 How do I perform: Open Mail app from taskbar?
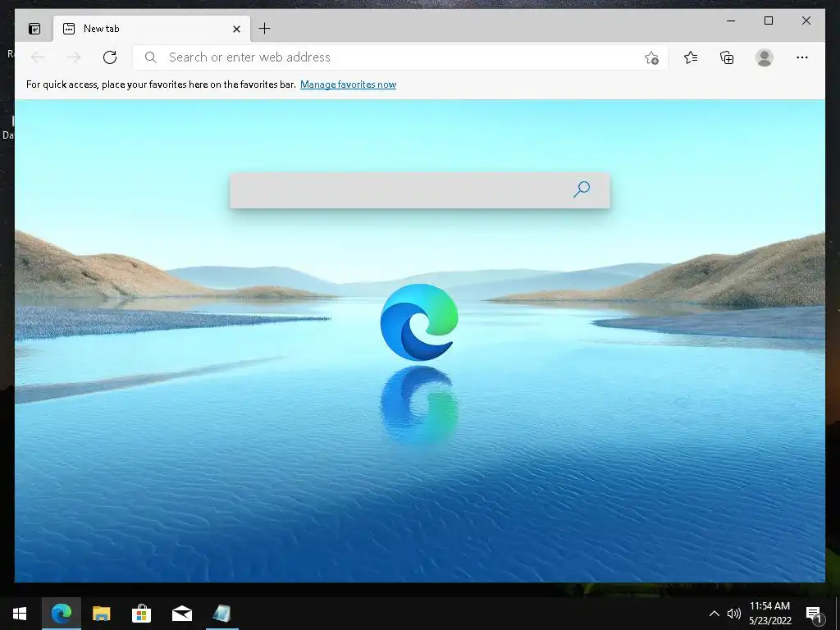pyautogui.click(x=181, y=614)
